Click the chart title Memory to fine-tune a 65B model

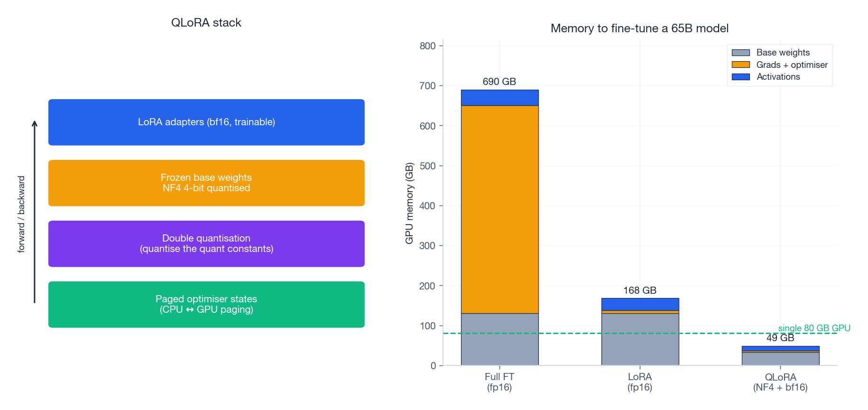[639, 28]
